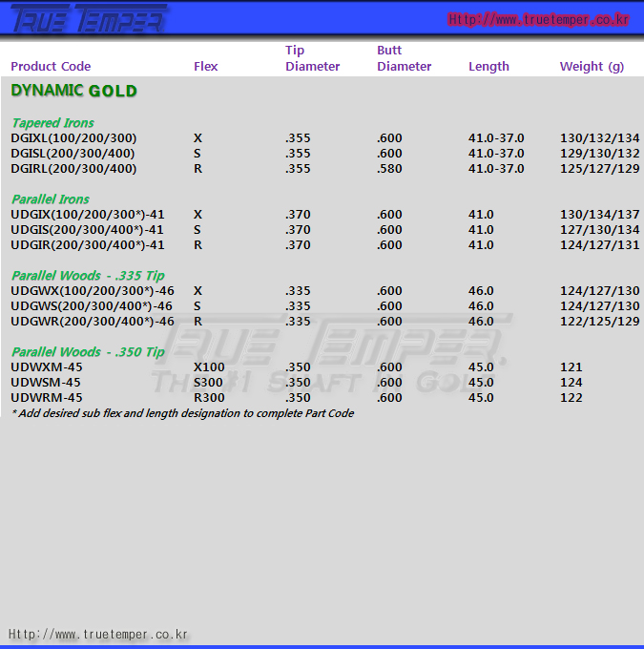Click the Flex column header

click(205, 67)
